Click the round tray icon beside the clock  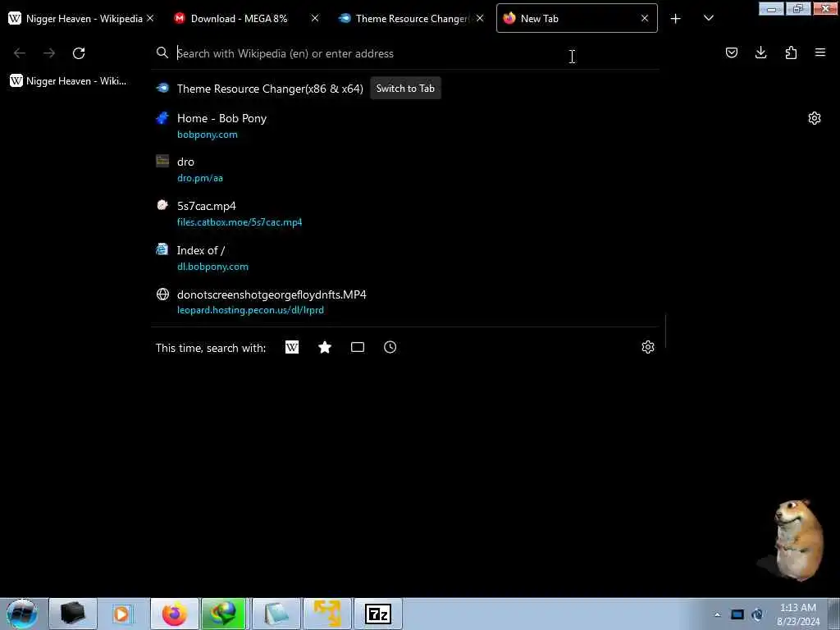[x=757, y=614]
